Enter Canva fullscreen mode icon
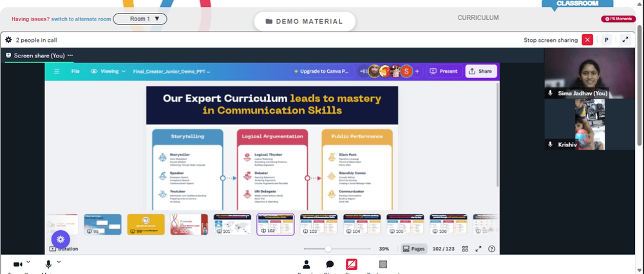This screenshot has width=644, height=274. 478,249
